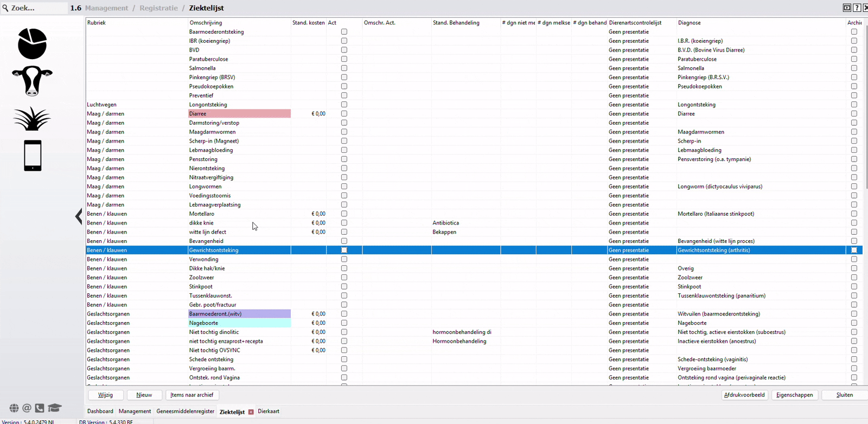Select the Pinkengriep (BRSV) description cell
The width and height of the screenshot is (868, 424).
(239, 78)
